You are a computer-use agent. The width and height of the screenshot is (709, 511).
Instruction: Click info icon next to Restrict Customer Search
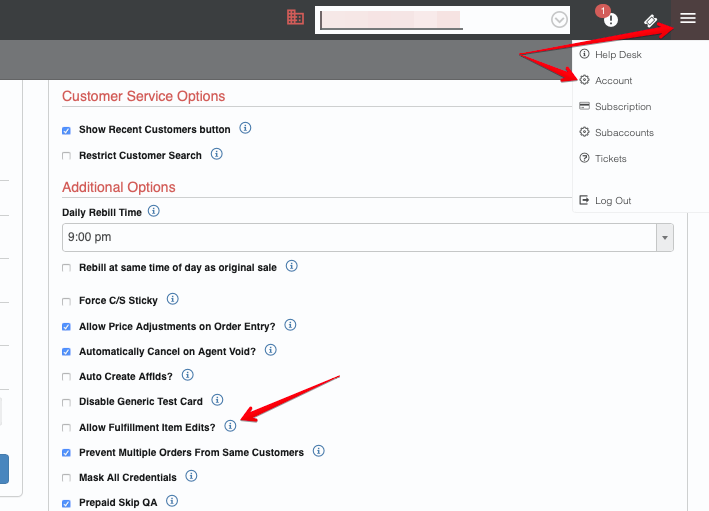click(x=216, y=154)
